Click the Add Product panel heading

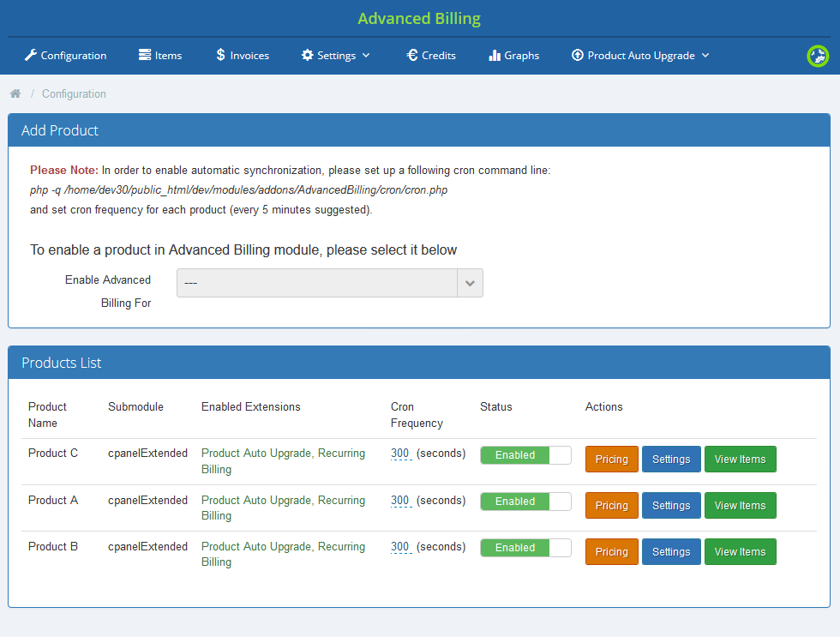(60, 130)
